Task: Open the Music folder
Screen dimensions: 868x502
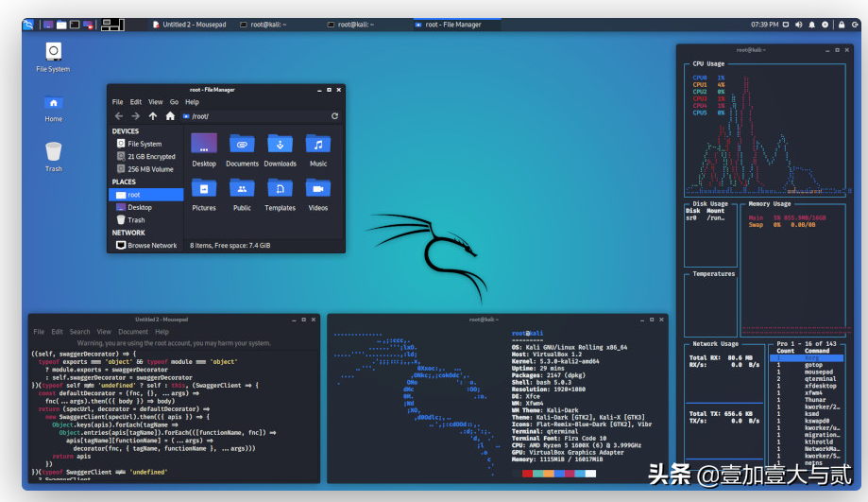Action: [318, 148]
